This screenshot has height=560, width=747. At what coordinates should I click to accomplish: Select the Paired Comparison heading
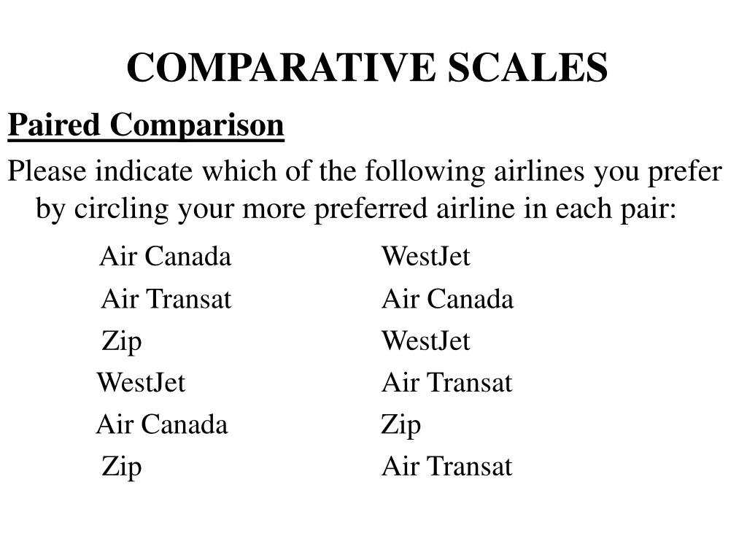click(146, 126)
